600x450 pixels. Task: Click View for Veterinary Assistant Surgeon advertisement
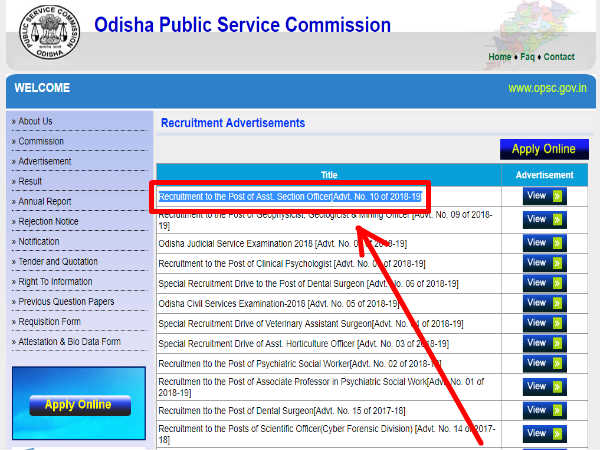coord(544,323)
